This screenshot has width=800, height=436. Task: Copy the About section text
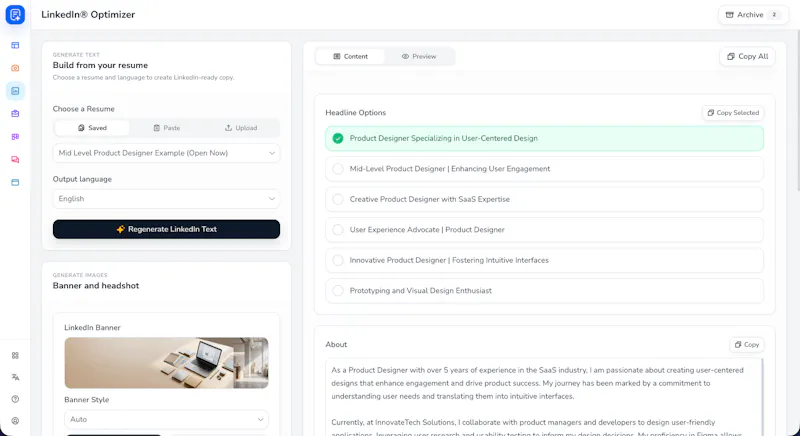pyautogui.click(x=746, y=345)
